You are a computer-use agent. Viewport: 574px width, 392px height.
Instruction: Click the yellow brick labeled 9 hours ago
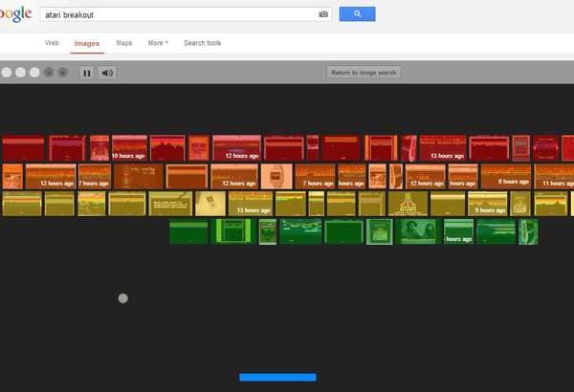point(488,204)
